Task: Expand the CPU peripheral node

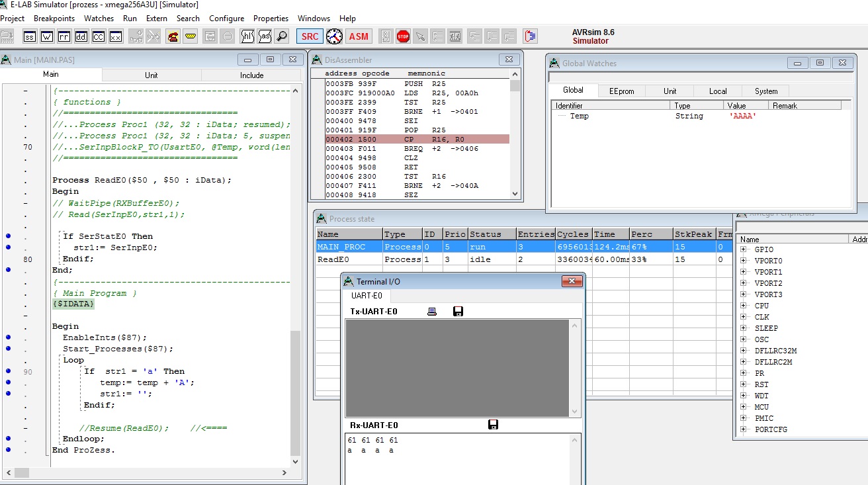Action: pos(744,306)
